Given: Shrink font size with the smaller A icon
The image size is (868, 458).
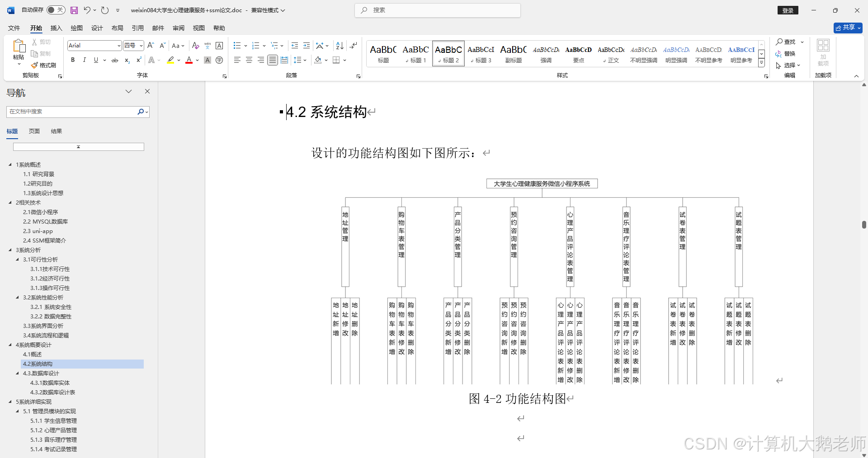Looking at the screenshot, I should tap(162, 46).
